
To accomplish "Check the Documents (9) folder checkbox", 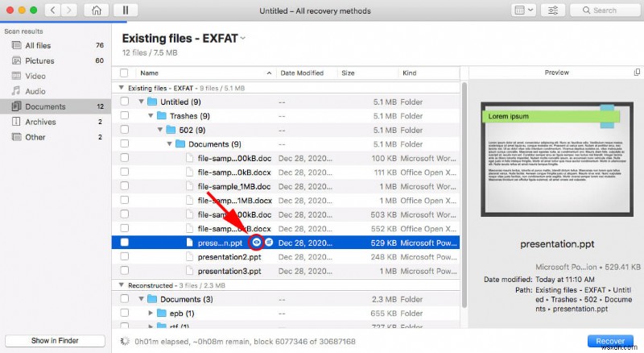I will [125, 143].
